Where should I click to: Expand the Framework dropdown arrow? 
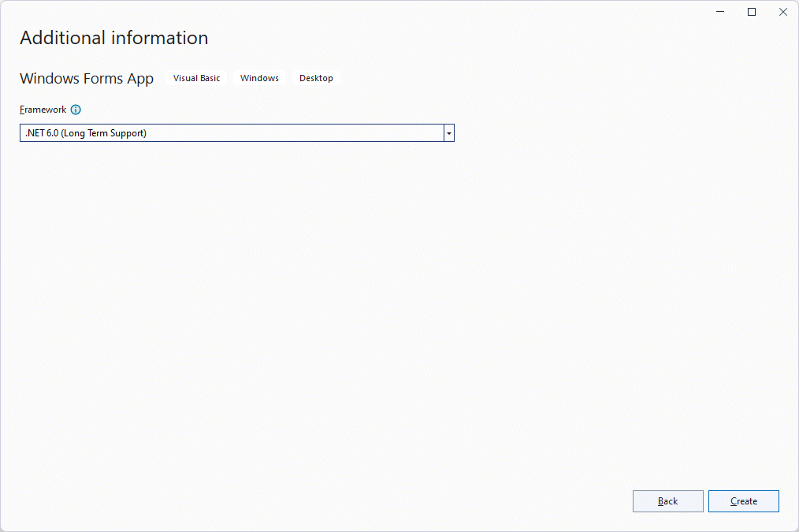(448, 133)
